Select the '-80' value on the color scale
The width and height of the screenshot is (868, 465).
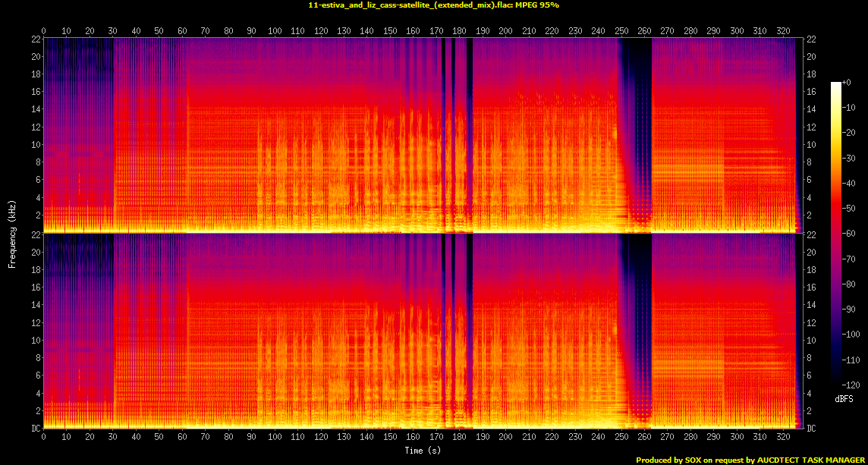[848, 284]
